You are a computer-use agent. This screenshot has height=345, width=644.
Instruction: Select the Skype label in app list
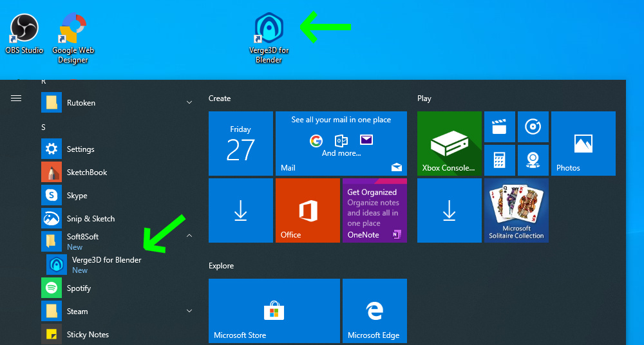coord(77,196)
